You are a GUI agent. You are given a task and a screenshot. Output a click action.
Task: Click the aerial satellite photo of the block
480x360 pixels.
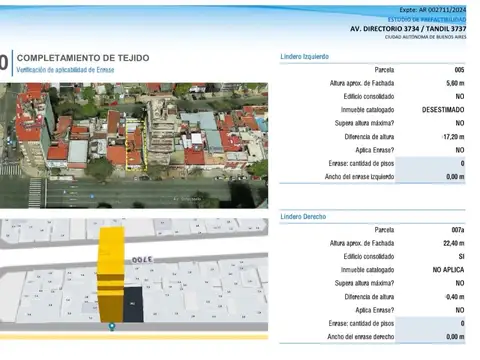pyautogui.click(x=134, y=146)
